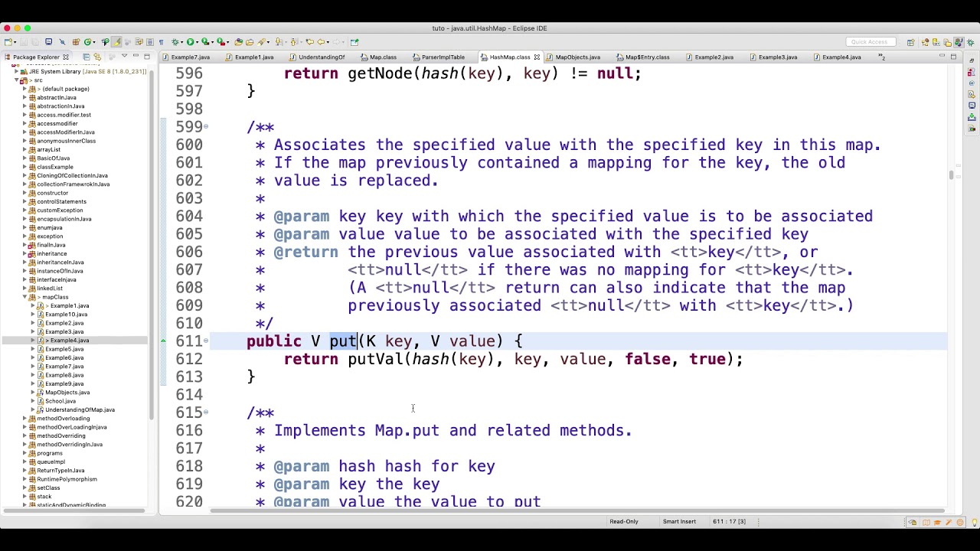
Task: Click the Quick Access search field
Action: 871,42
